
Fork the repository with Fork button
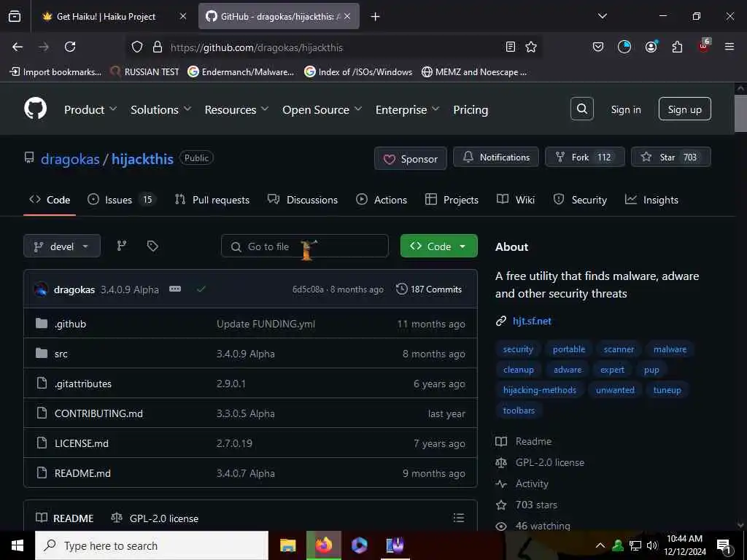584,157
